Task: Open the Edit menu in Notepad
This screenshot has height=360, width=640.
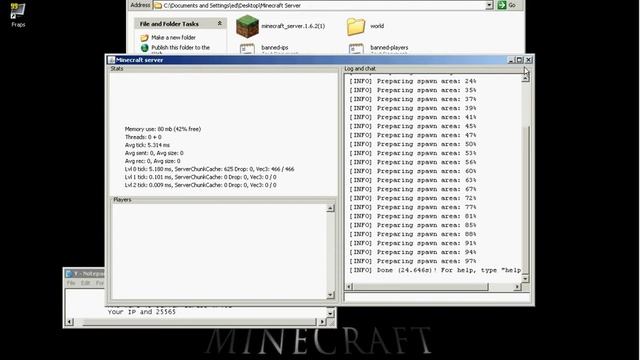Action: 85,283
